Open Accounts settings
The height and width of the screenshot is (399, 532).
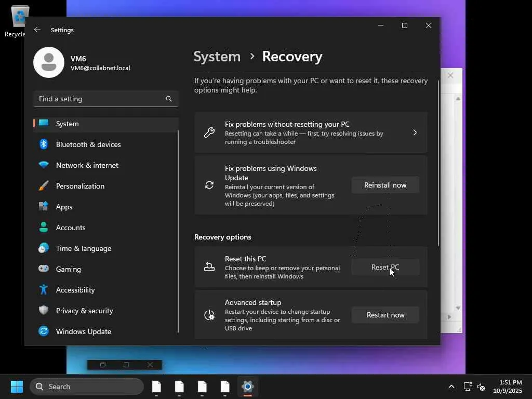pos(106,228)
